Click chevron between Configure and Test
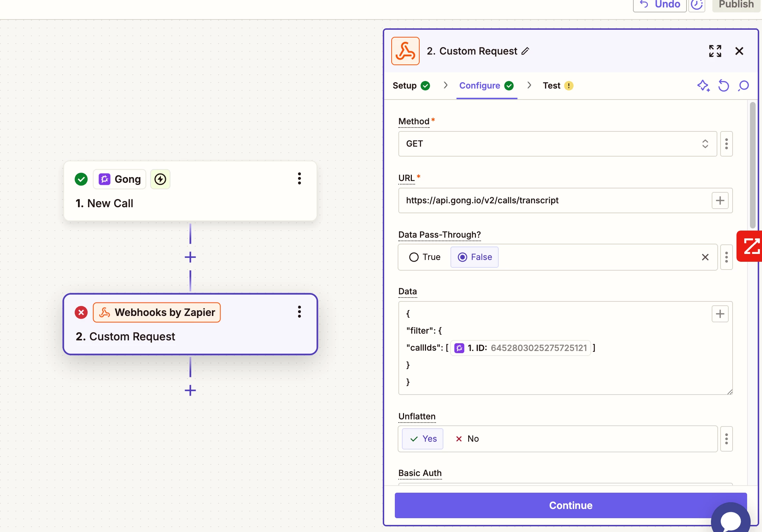This screenshot has height=532, width=762. pos(529,85)
